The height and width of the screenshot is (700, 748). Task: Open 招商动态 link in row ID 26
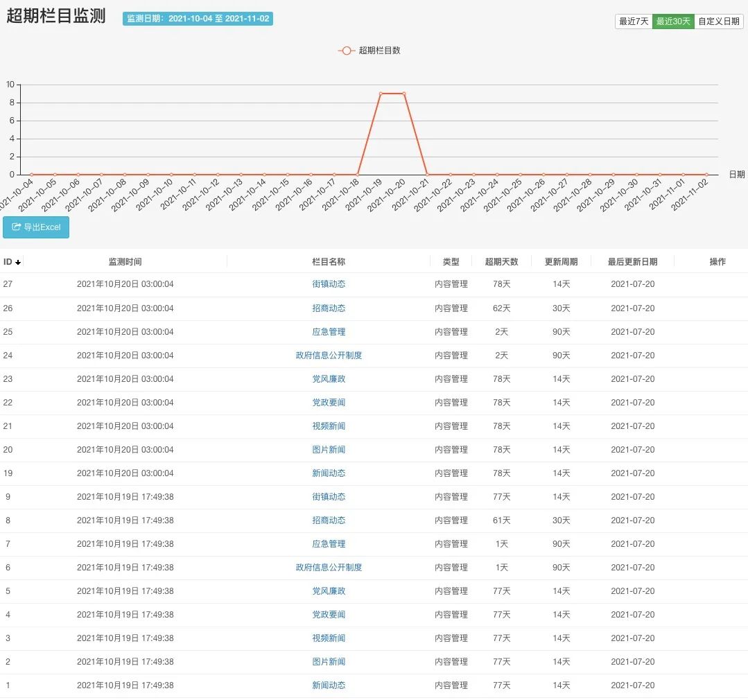pyautogui.click(x=329, y=308)
